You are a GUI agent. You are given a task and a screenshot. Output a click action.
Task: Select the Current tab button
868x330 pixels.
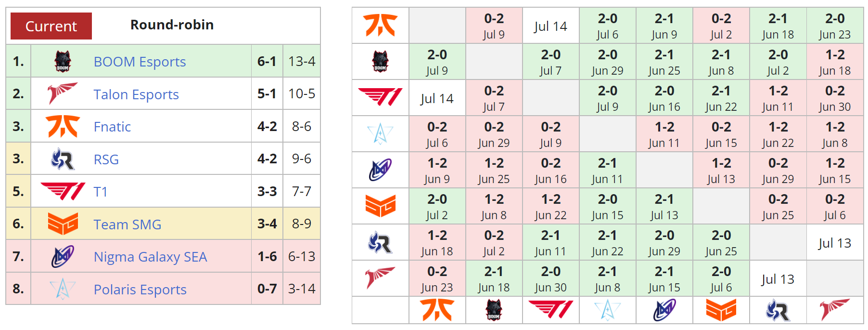click(51, 26)
